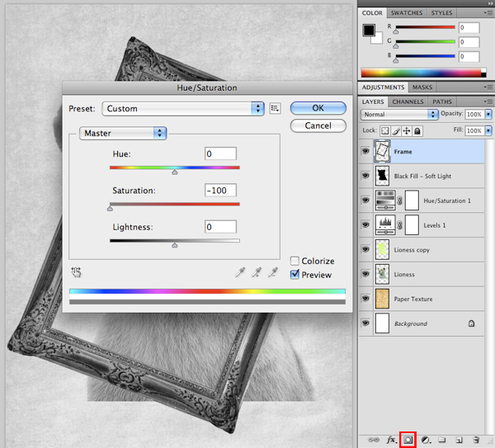Click the chain link on Hue/Saturation 1 layer
495x448 pixels.
tap(399, 200)
